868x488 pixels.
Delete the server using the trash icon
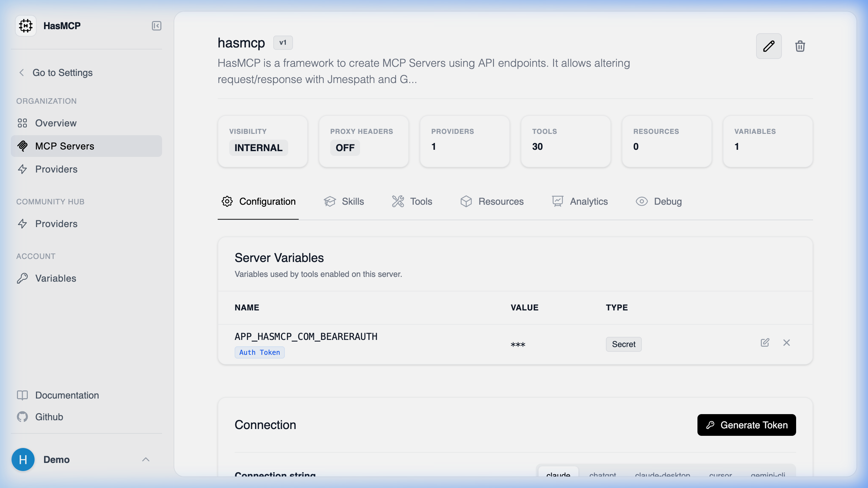(x=800, y=46)
